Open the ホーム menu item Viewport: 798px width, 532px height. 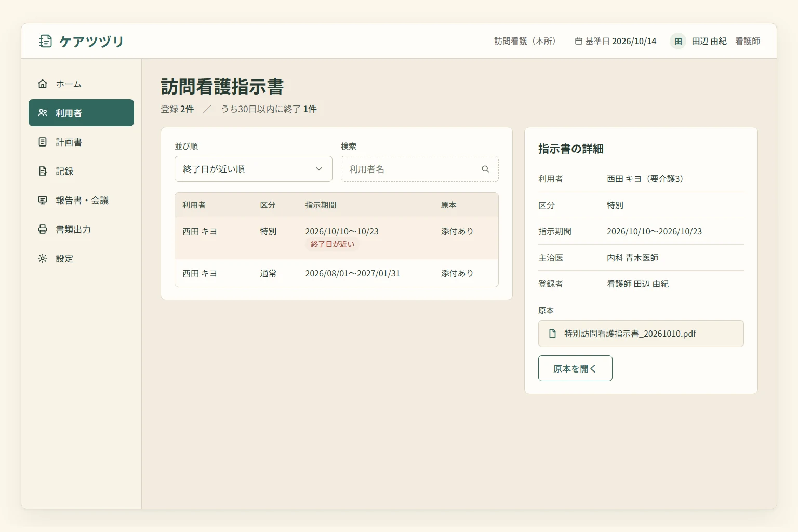(x=81, y=84)
